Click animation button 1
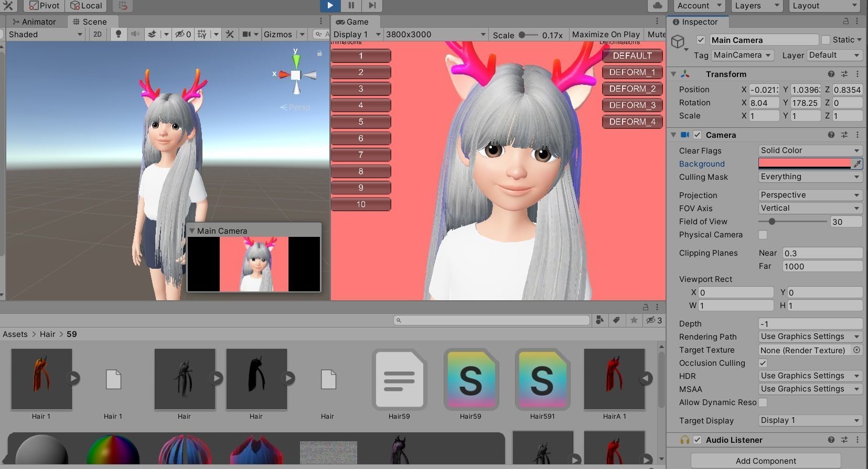The width and height of the screenshot is (868, 469). pyautogui.click(x=361, y=56)
